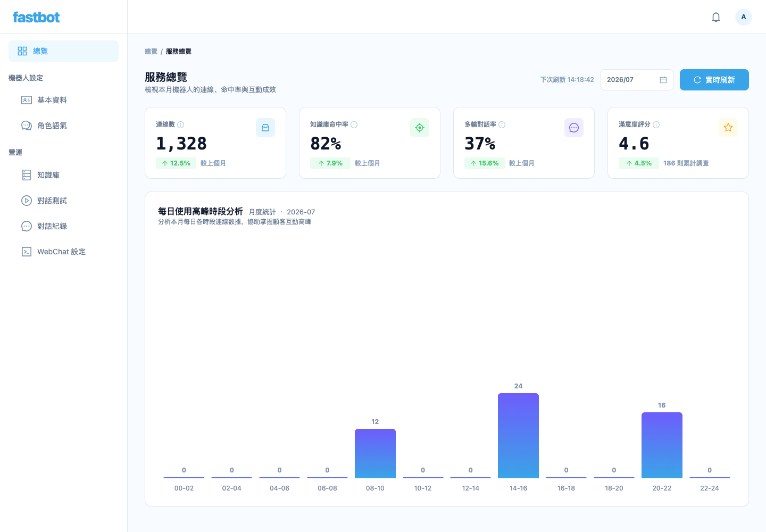This screenshot has width=766, height=532.
Task: Click the 00-02 axis label
Action: (x=184, y=488)
